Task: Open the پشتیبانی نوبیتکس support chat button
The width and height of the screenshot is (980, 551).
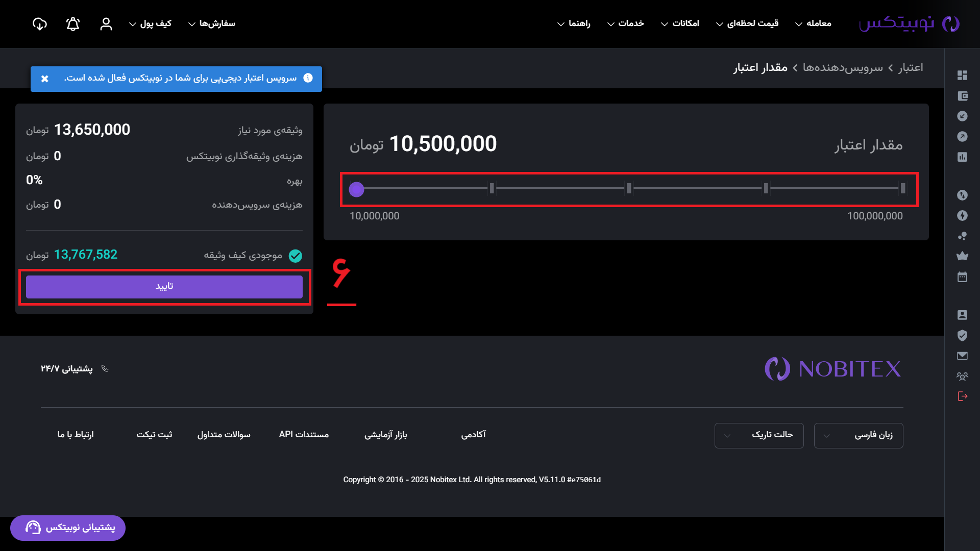Action: click(68, 528)
